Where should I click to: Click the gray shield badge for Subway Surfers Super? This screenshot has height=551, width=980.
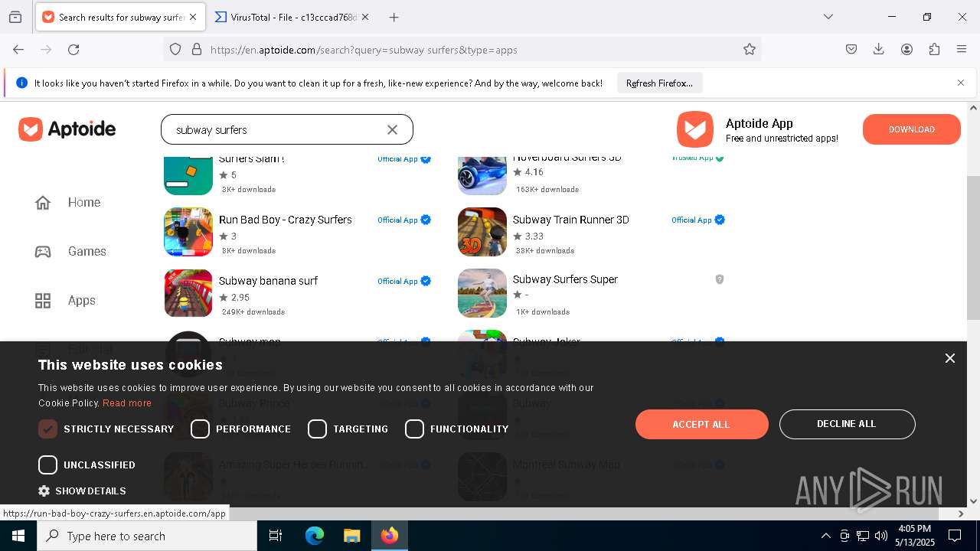tap(720, 279)
